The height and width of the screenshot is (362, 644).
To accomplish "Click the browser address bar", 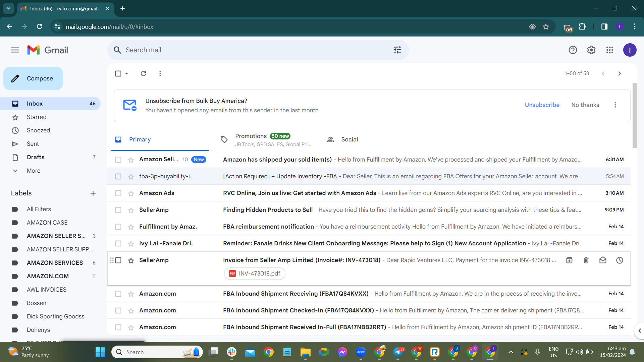I will 292,26.
